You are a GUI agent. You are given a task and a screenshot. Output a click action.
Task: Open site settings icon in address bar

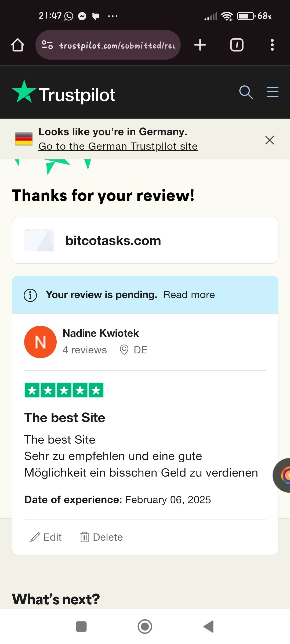pos(47,45)
